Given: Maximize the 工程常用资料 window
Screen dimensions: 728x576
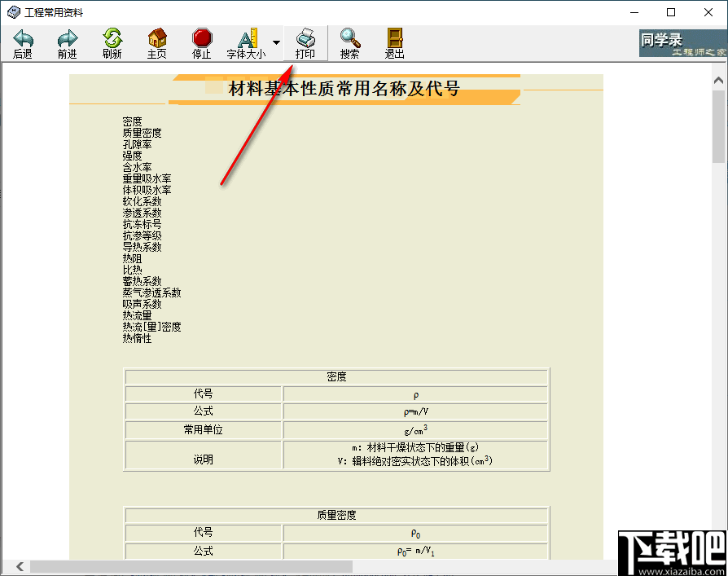Looking at the screenshot, I should pos(671,12).
